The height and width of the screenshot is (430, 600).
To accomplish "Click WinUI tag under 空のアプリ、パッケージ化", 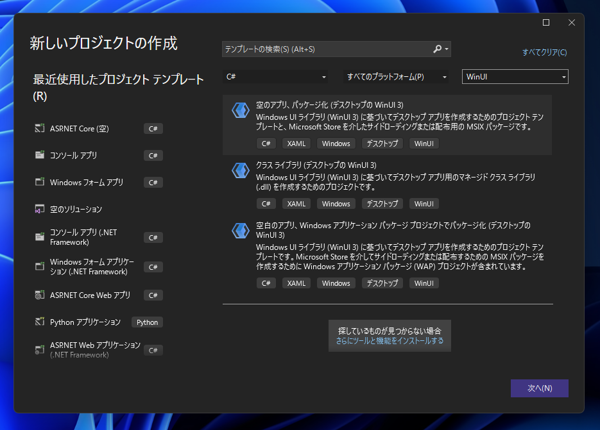I will point(424,143).
